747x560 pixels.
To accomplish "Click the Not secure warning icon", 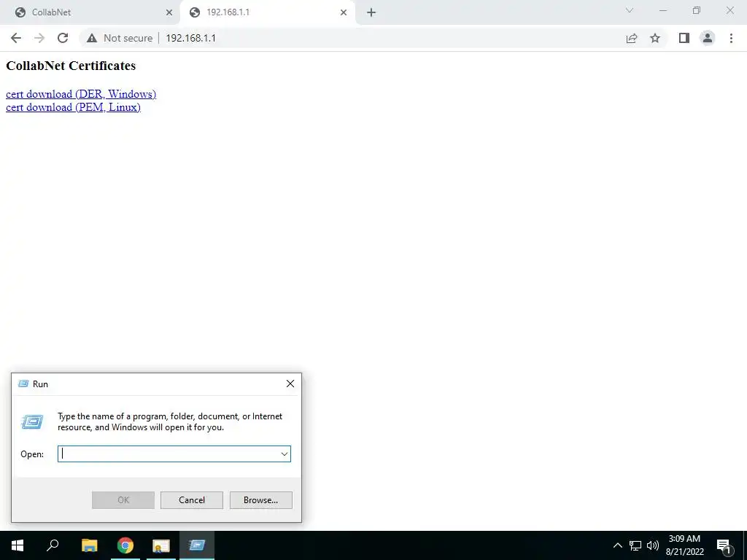I will 92,38.
